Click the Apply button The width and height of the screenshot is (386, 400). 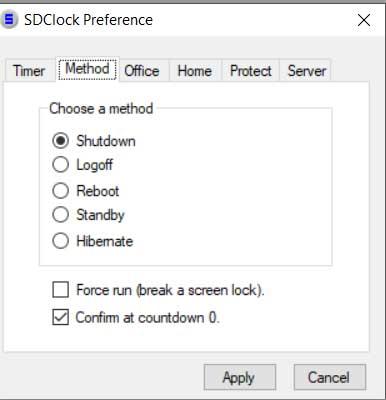[240, 377]
